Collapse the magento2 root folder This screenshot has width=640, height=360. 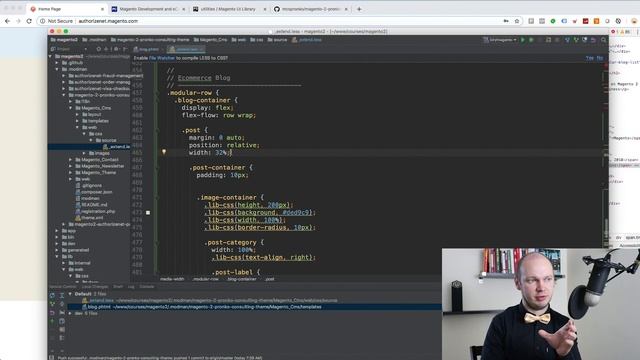tap(51, 56)
